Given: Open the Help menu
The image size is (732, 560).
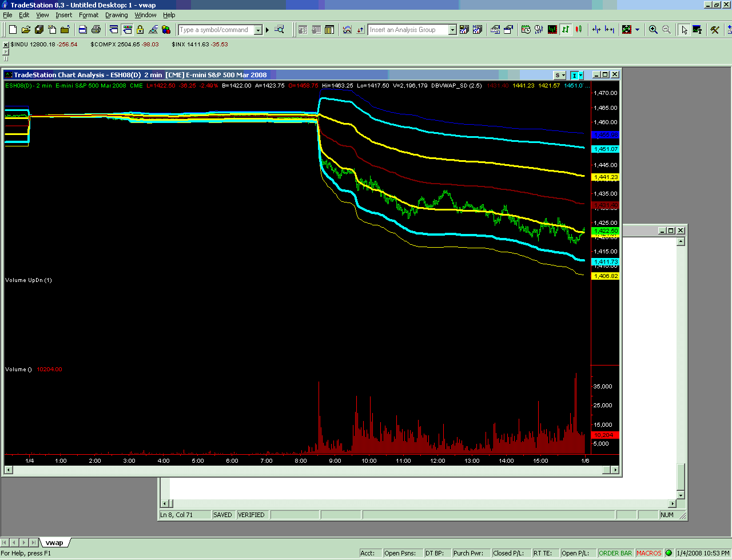Looking at the screenshot, I should (x=169, y=15).
